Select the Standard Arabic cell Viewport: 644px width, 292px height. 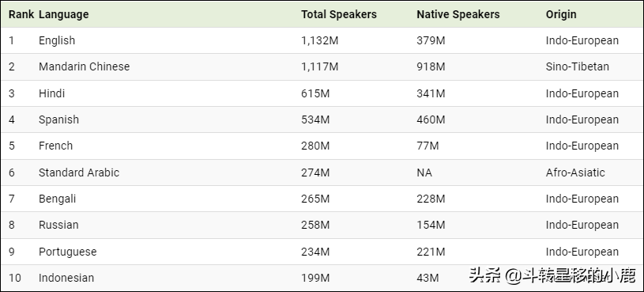coord(79,173)
